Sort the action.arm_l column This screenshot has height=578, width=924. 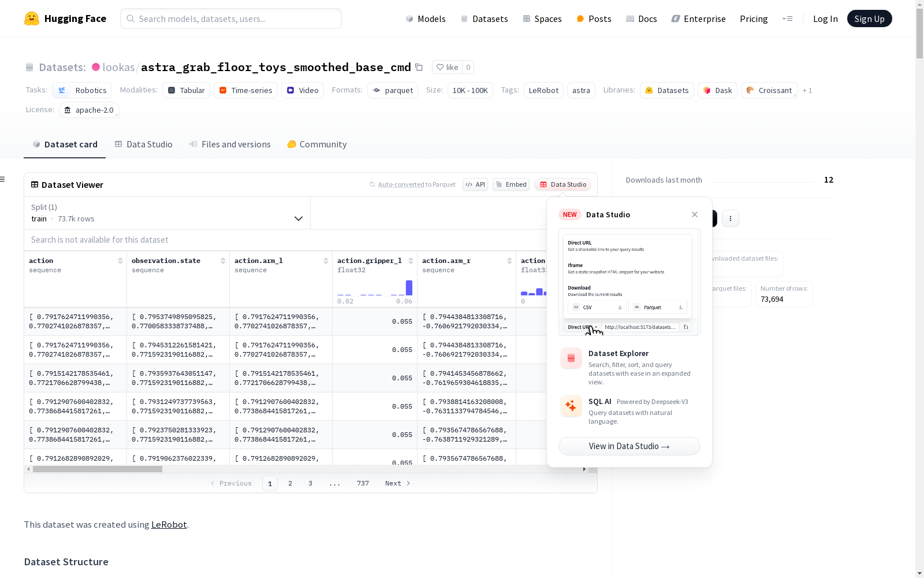coord(326,261)
